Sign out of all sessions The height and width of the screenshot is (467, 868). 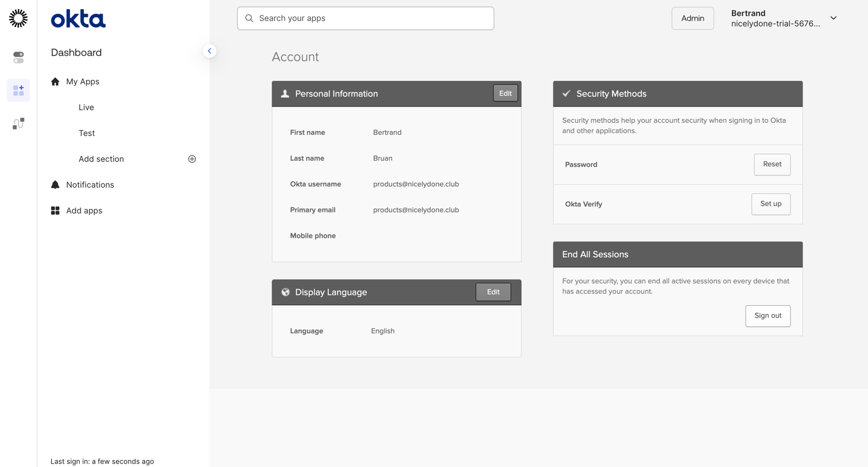(x=768, y=316)
